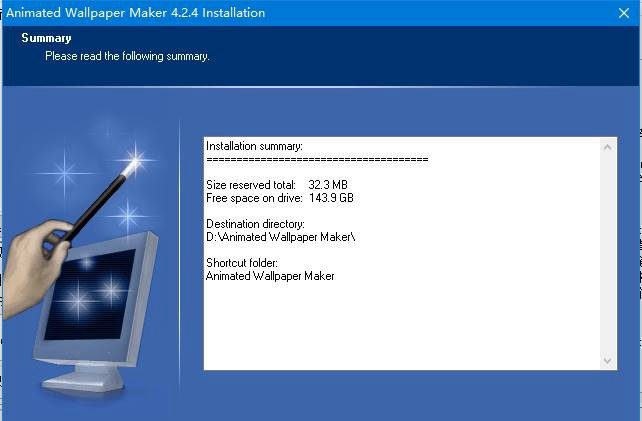The image size is (642, 421).
Task: Select the "Free space on drive: 143.9 GB" line
Action: click(280, 198)
